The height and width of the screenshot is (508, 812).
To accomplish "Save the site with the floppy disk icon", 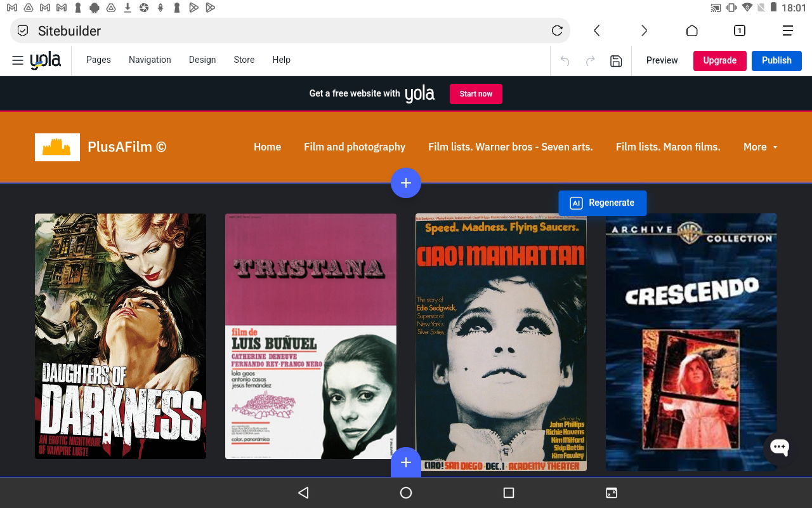I will [616, 61].
